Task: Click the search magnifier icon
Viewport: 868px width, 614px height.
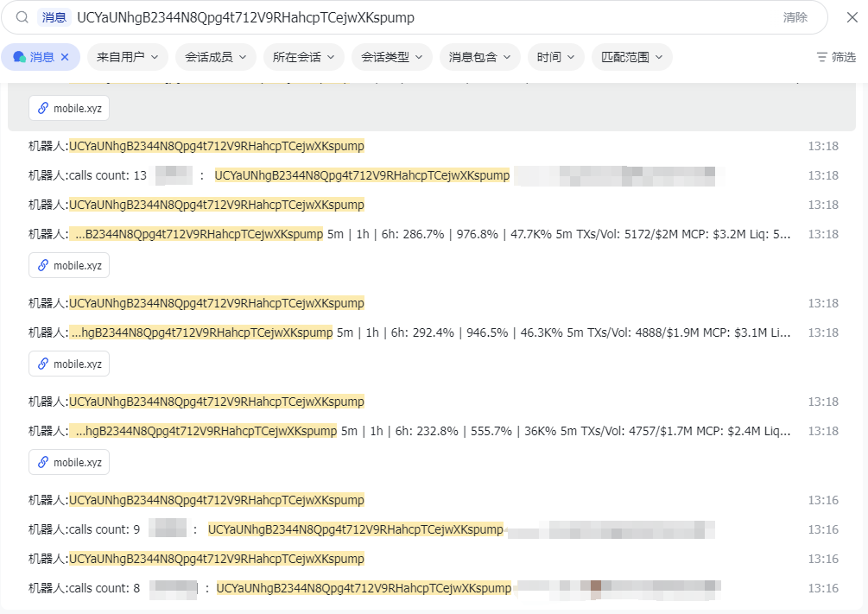Action: tap(22, 17)
